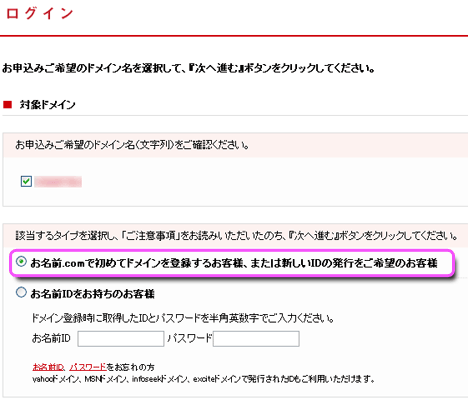
Task: Select radio for first-time お名前.com customers
Action: [21, 262]
